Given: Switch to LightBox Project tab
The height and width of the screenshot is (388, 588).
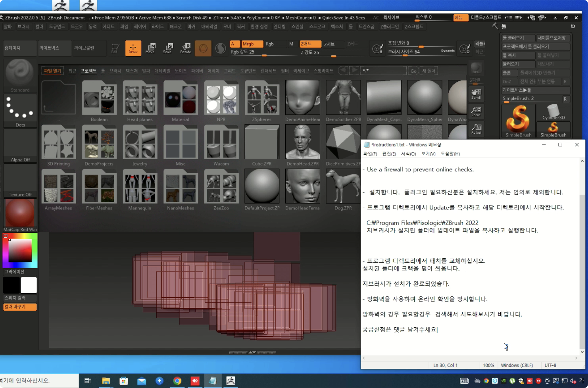Looking at the screenshot, I should point(88,71).
